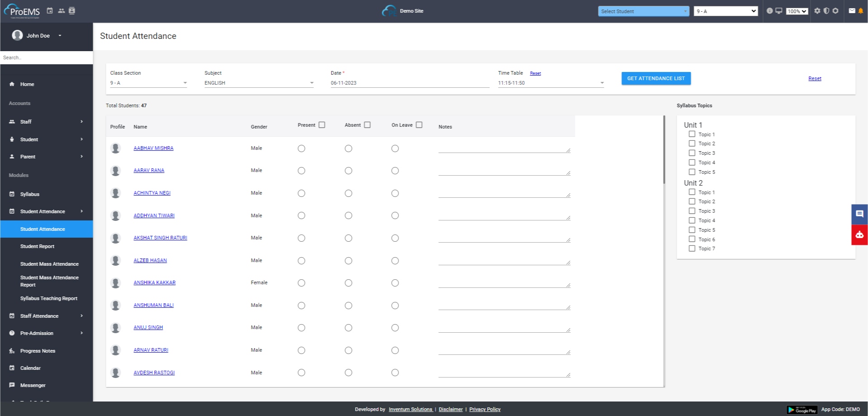This screenshot has width=868, height=416.
Task: Open ADDHYAN TIWARI student profile link
Action: [154, 215]
